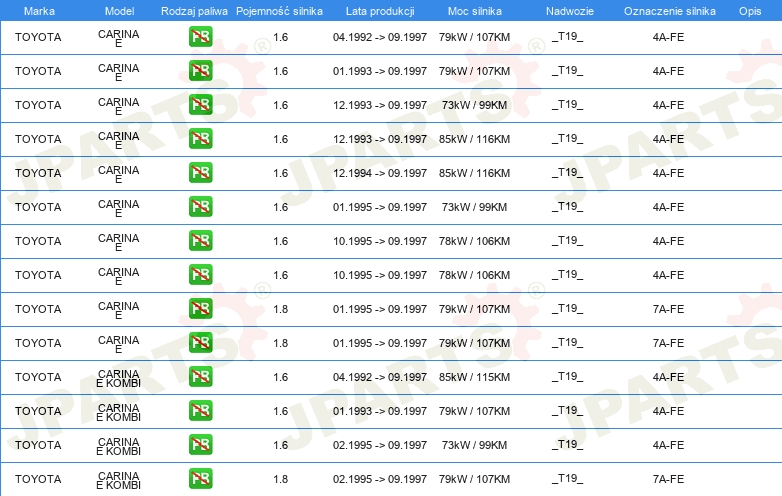
Task: Select TOYOTA in the 12.1994 row
Action: [38, 173]
